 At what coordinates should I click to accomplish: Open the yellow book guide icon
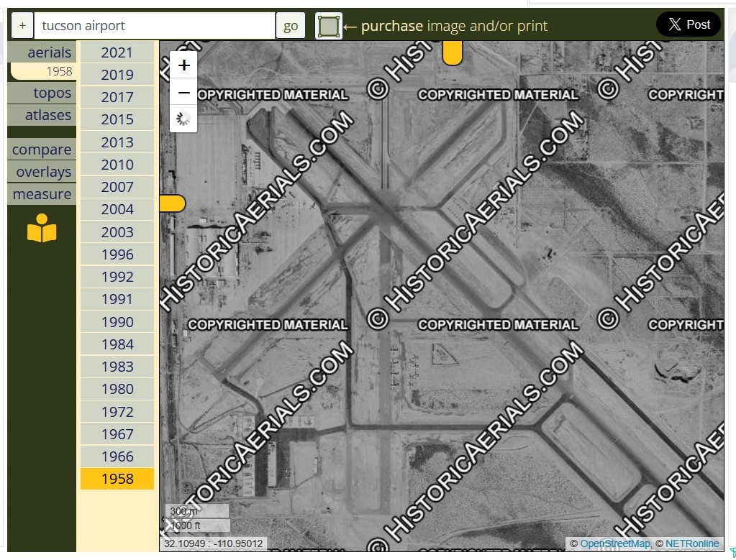[x=42, y=228]
